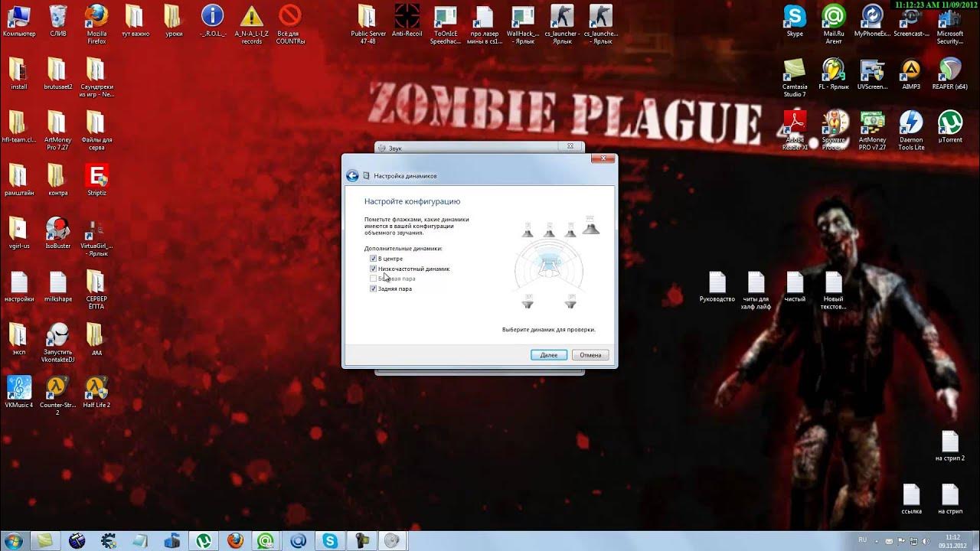Open the Sound window taskbar button
The width and height of the screenshot is (980, 551).
coord(393,541)
